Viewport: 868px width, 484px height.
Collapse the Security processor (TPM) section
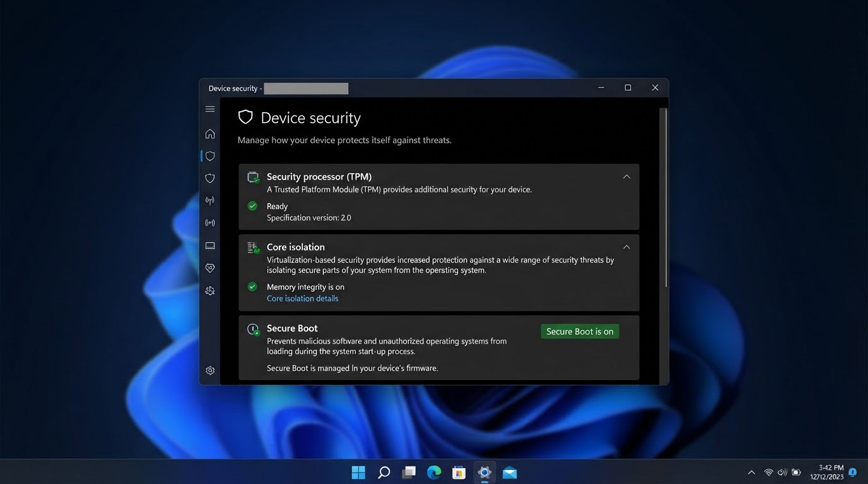626,176
